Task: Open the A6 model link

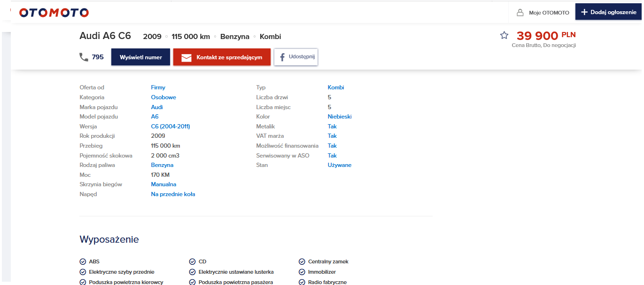Action: click(155, 117)
